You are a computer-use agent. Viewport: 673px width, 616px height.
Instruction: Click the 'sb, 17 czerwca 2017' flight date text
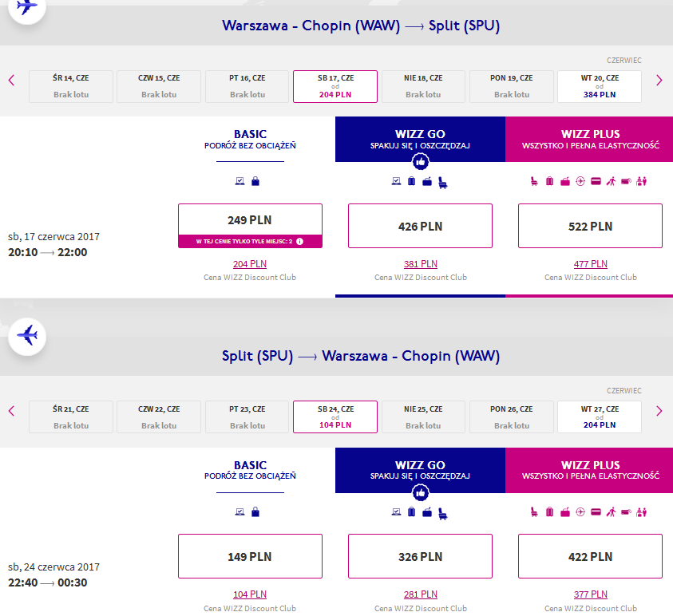[53, 236]
